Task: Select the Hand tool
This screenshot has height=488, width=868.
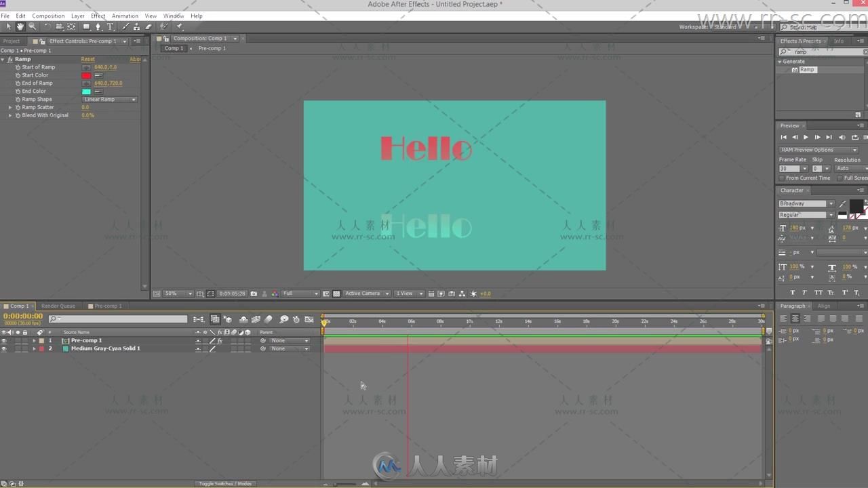Action: (20, 26)
